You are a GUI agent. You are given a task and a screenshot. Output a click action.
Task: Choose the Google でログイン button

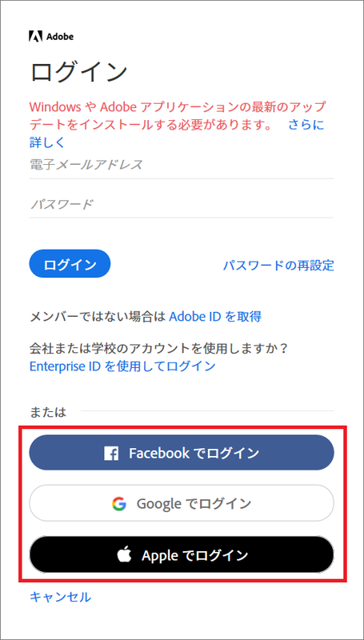coord(182,504)
